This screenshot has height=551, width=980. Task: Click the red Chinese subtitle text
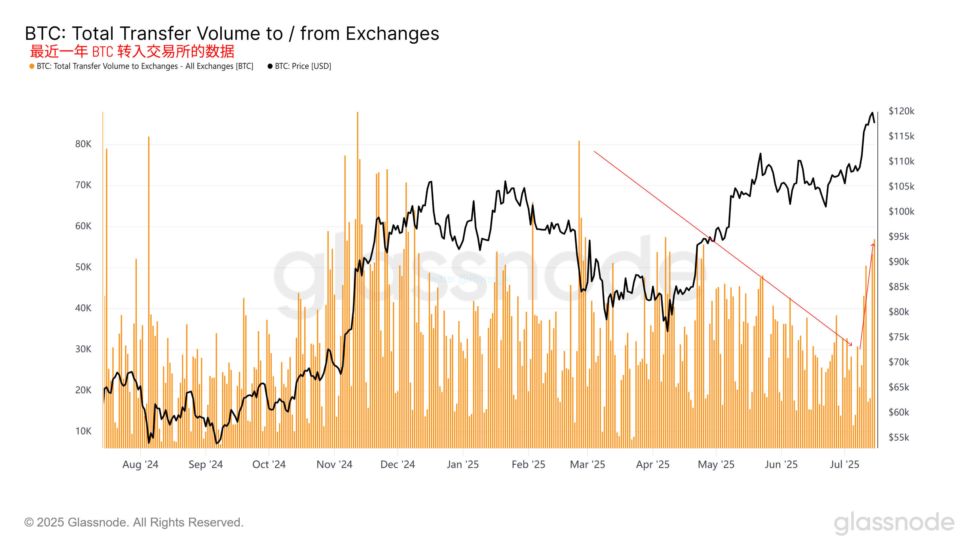coord(132,51)
